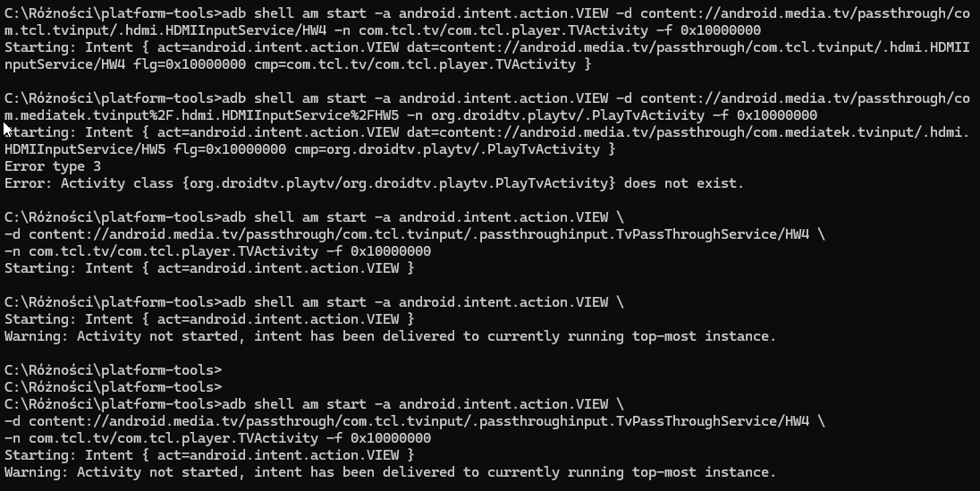The image size is (980, 491).
Task: Click the last TvPassThroughService/HW4 line
Action: (x=413, y=421)
